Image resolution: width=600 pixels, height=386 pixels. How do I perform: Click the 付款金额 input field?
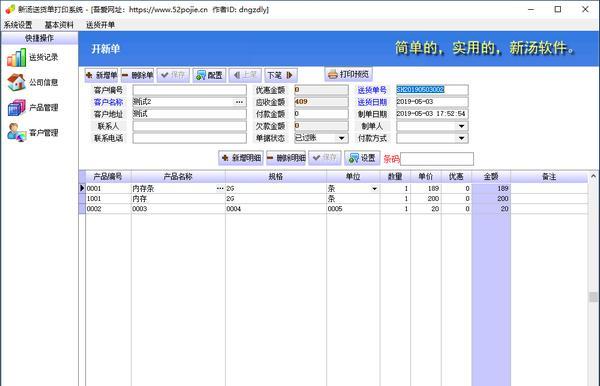point(321,114)
